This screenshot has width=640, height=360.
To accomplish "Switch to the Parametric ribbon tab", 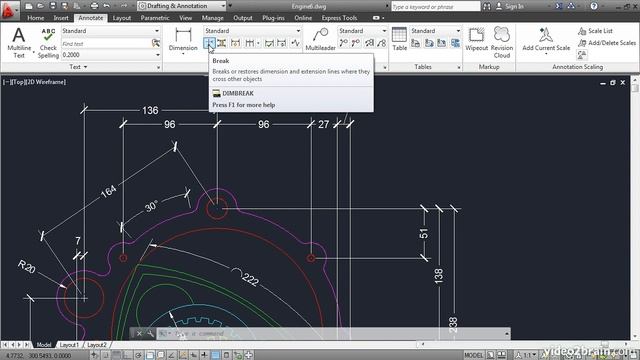I will pos(155,18).
